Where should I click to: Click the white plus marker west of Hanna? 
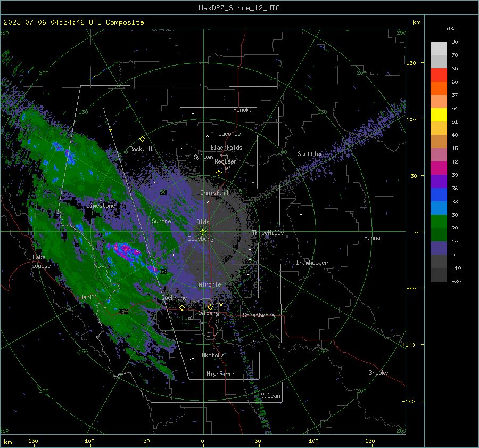(301, 214)
